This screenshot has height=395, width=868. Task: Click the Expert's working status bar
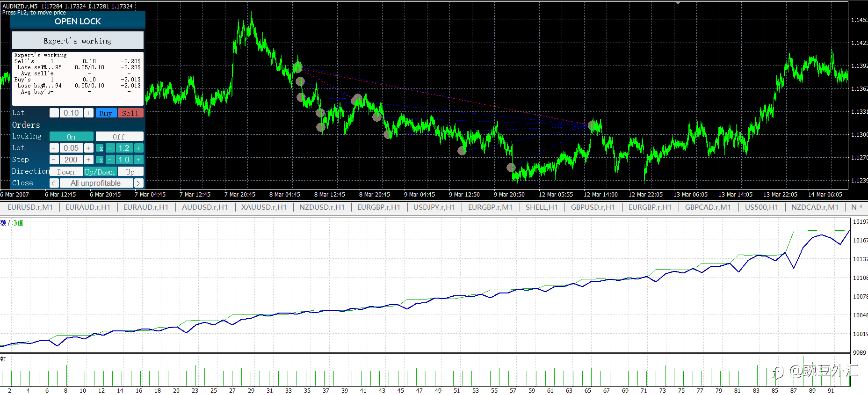[78, 41]
